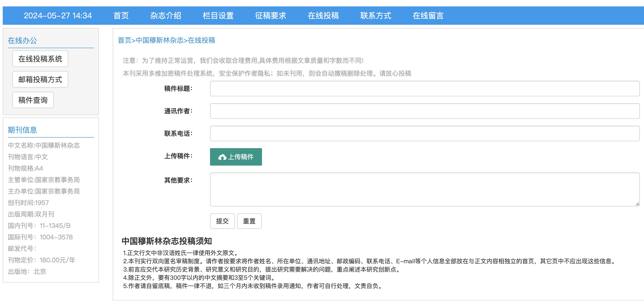Image resolution: width=644 pixels, height=305 pixels.
Task: Click text 主管单位:国家宗教事务局
Action: click(44, 180)
